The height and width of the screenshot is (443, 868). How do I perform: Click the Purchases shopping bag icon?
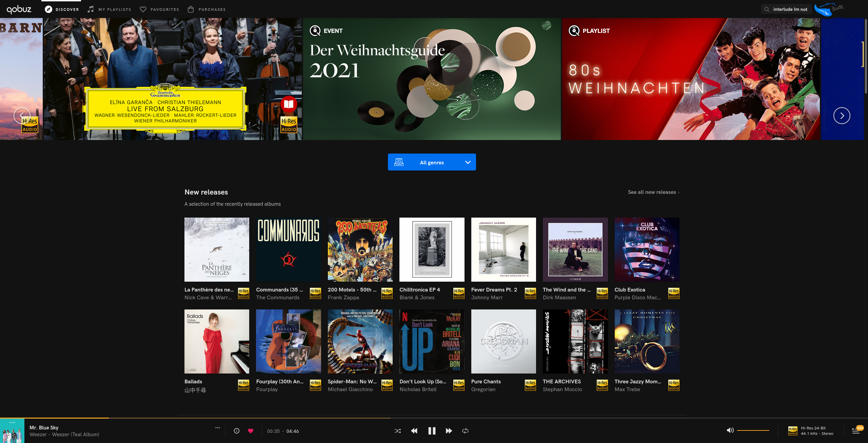click(191, 9)
